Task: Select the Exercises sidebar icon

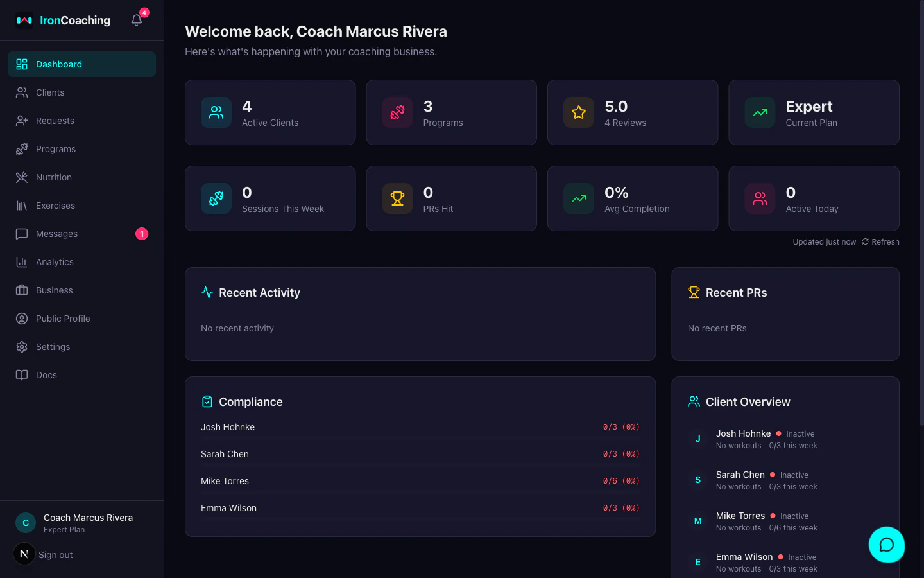Action: pos(22,206)
